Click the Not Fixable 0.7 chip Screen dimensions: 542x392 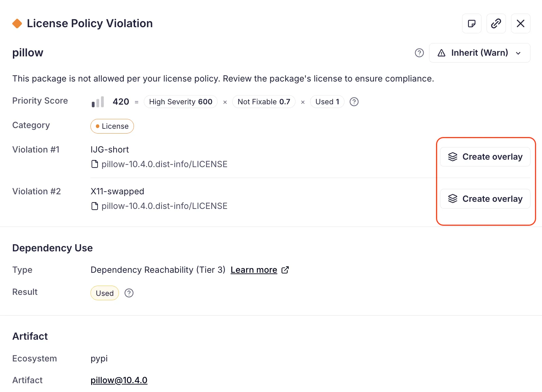click(264, 102)
